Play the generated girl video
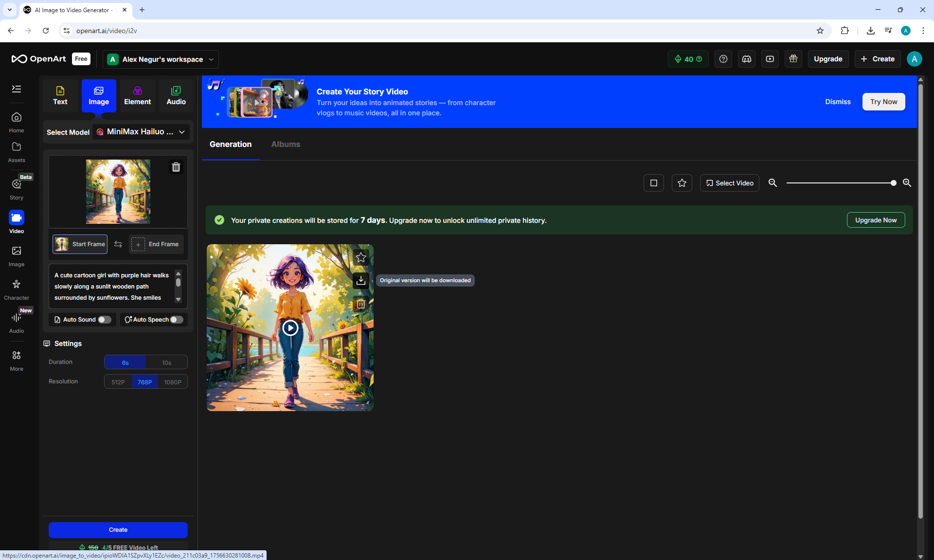 [x=290, y=328]
